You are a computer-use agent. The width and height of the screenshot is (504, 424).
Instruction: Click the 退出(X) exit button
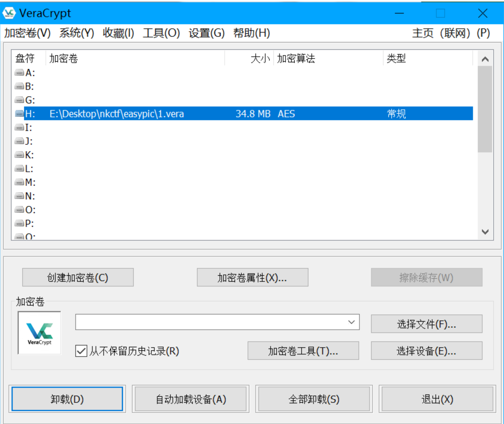click(437, 399)
